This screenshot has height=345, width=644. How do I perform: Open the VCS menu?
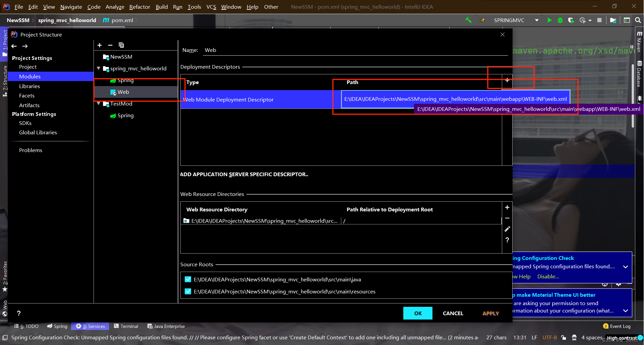click(211, 7)
